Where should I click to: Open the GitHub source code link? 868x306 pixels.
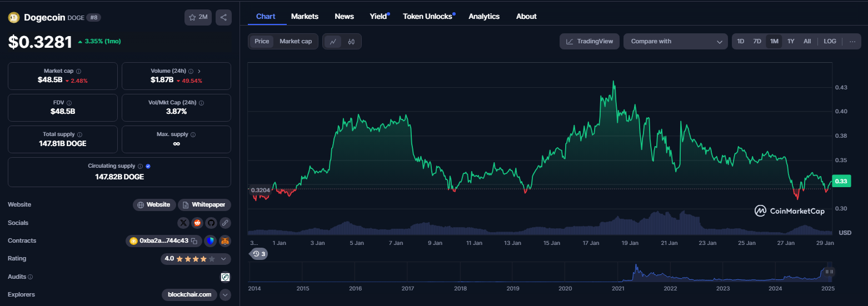[211, 223]
